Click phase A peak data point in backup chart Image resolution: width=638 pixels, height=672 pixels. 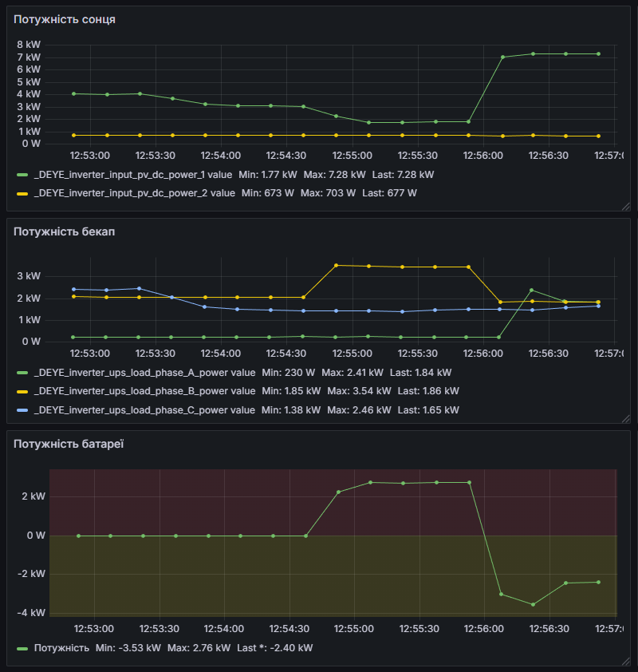[x=532, y=290]
